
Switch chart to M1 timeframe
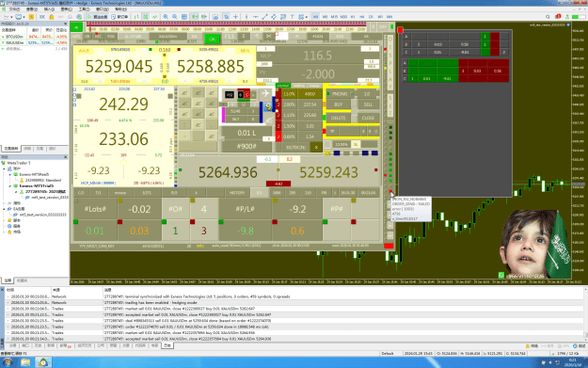tap(316, 17)
